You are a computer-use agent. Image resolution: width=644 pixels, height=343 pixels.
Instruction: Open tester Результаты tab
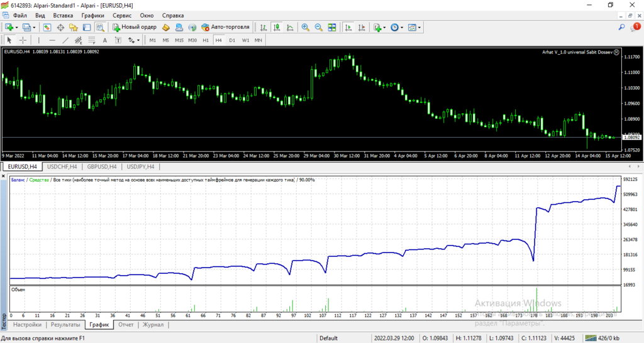click(x=65, y=325)
